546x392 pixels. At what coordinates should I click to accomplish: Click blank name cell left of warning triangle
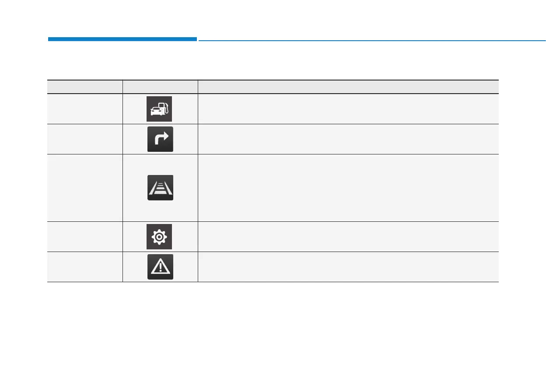(x=85, y=267)
